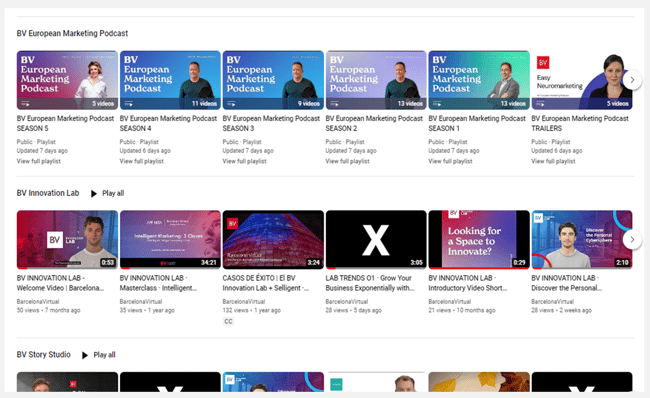
Task: Open first BV Story Studio video thumbnail
Action: (67, 382)
